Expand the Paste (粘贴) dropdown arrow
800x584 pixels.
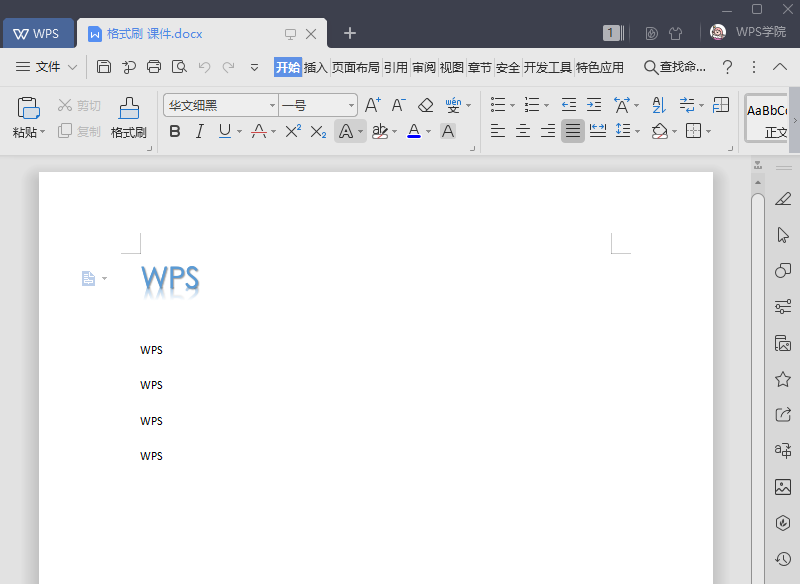tap(44, 132)
